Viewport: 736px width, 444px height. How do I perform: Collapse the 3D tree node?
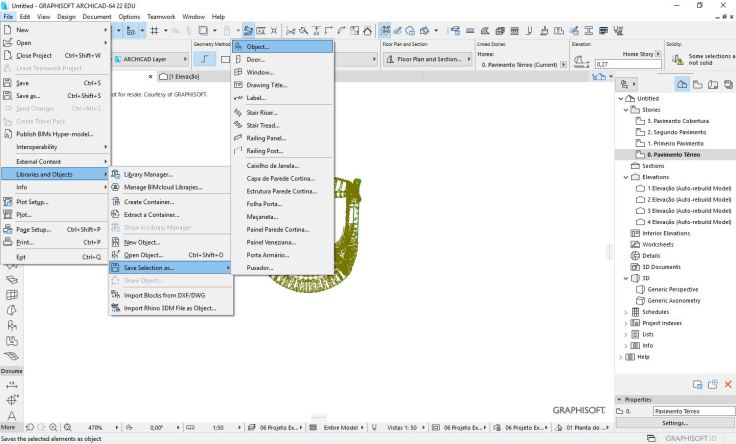point(626,278)
